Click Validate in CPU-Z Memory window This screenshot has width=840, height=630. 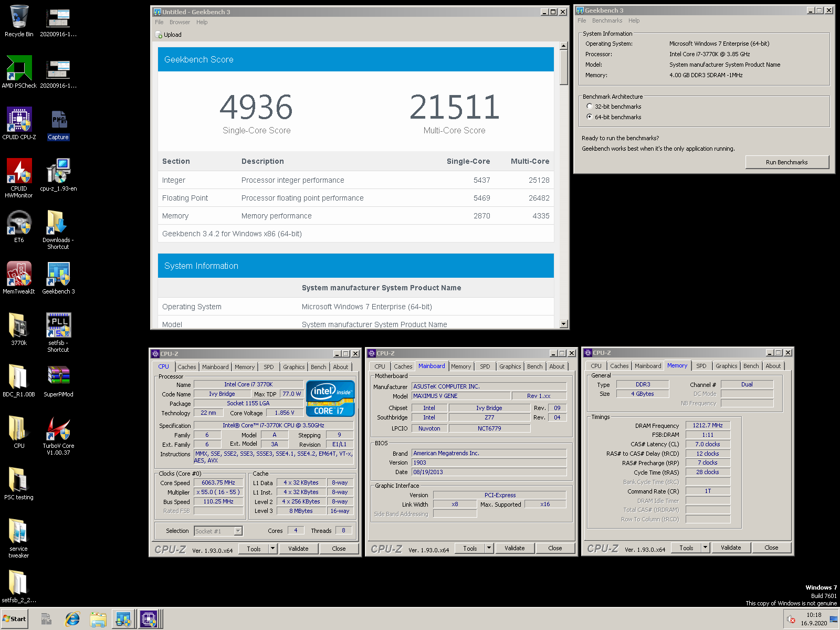tap(731, 548)
